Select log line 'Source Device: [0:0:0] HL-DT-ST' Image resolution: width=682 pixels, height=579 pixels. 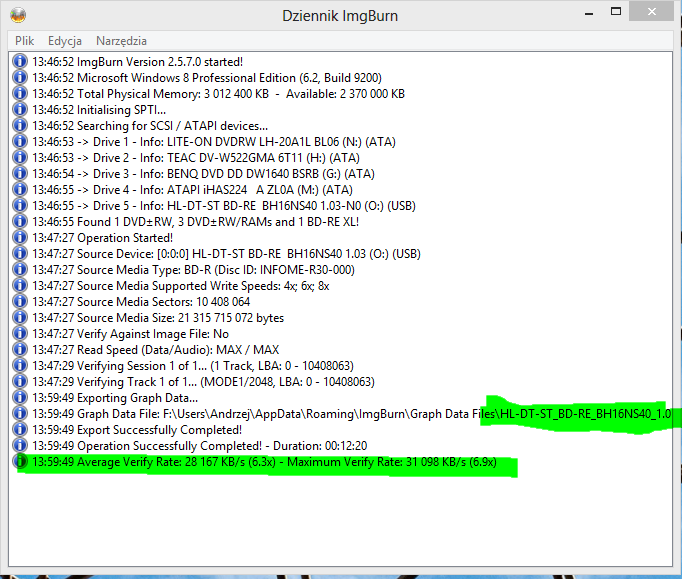click(226, 254)
